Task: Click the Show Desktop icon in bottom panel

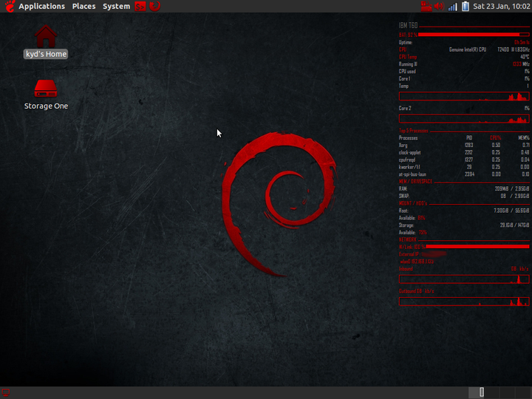Action: (x=6, y=393)
